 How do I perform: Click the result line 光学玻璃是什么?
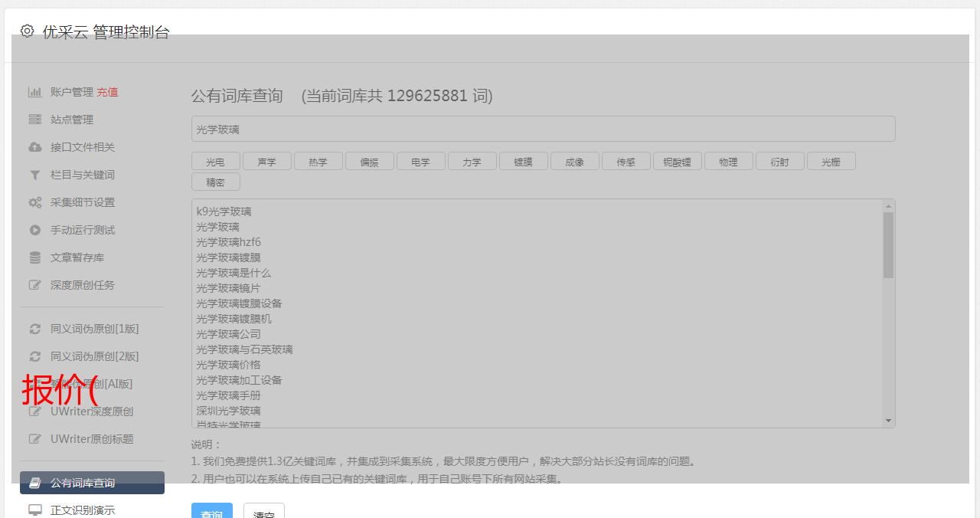click(x=234, y=273)
